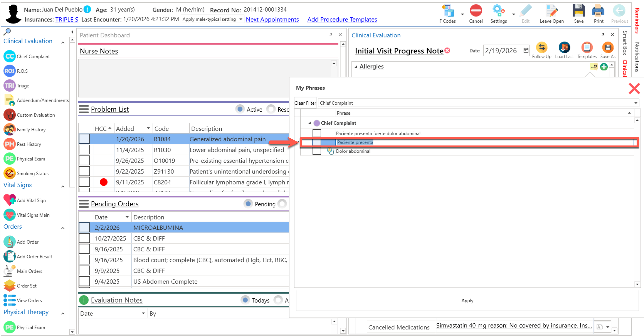Click the green Allergies add icon
Image resolution: width=644 pixels, height=336 pixels.
[x=604, y=67]
